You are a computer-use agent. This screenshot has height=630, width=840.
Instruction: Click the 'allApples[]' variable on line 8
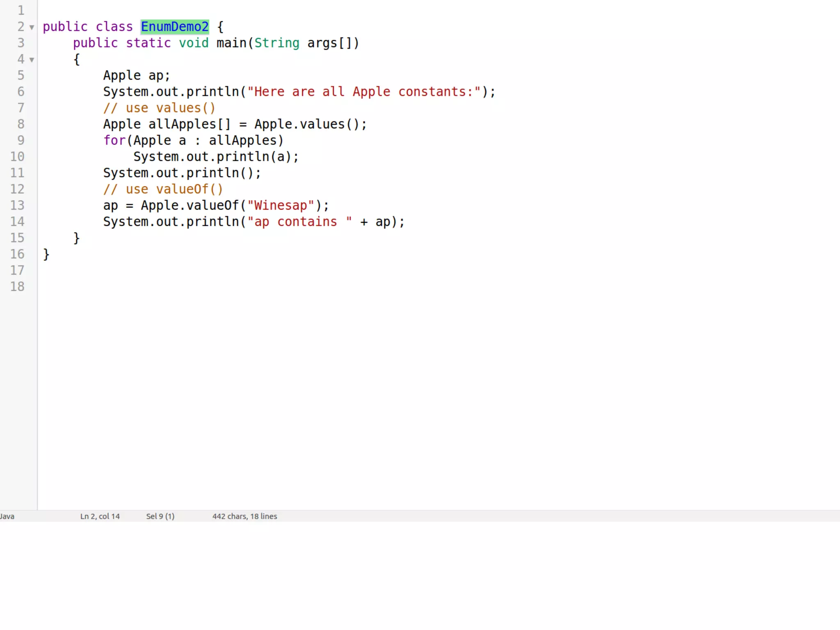click(x=189, y=124)
